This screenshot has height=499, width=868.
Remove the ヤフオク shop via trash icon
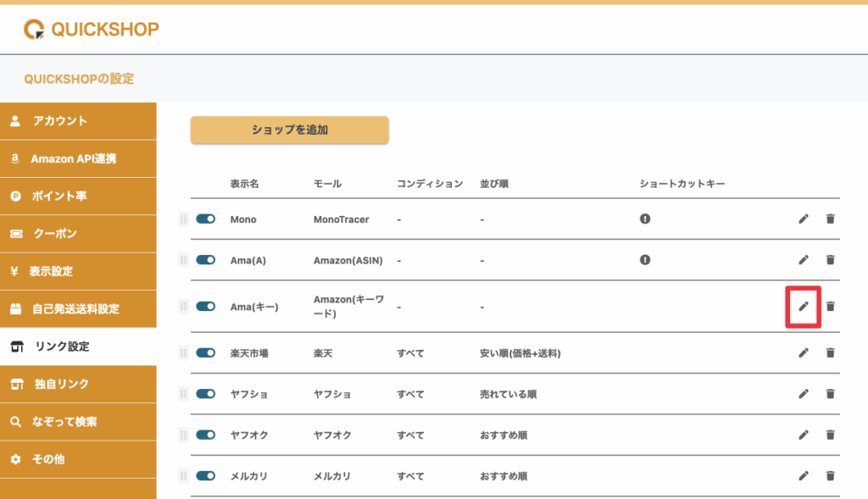coord(830,435)
